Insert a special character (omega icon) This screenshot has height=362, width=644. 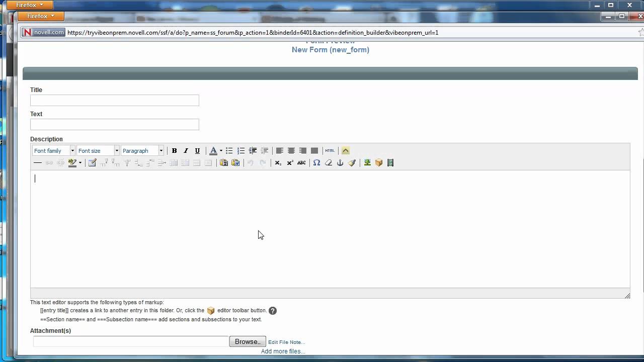[316, 163]
